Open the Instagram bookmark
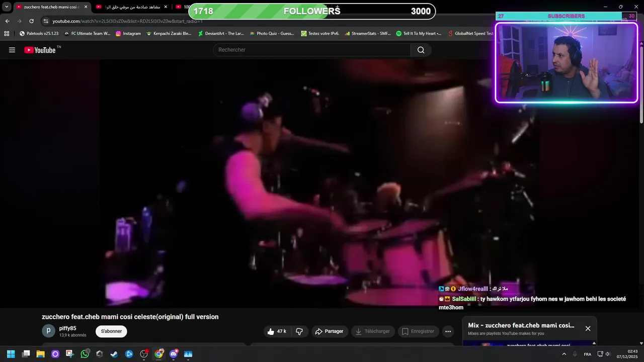Viewport: 644px width, 362px height. pyautogui.click(x=128, y=34)
